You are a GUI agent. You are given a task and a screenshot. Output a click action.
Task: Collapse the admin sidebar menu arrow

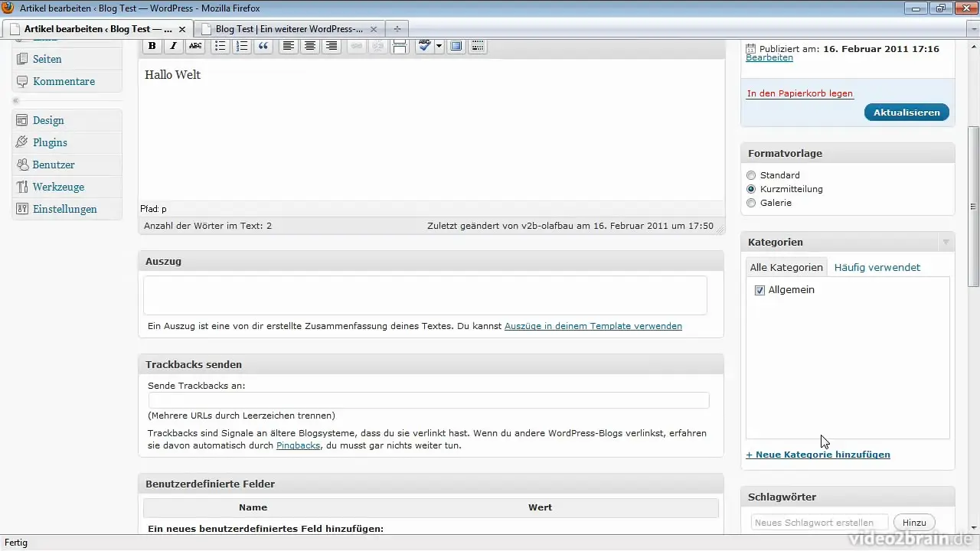15,101
